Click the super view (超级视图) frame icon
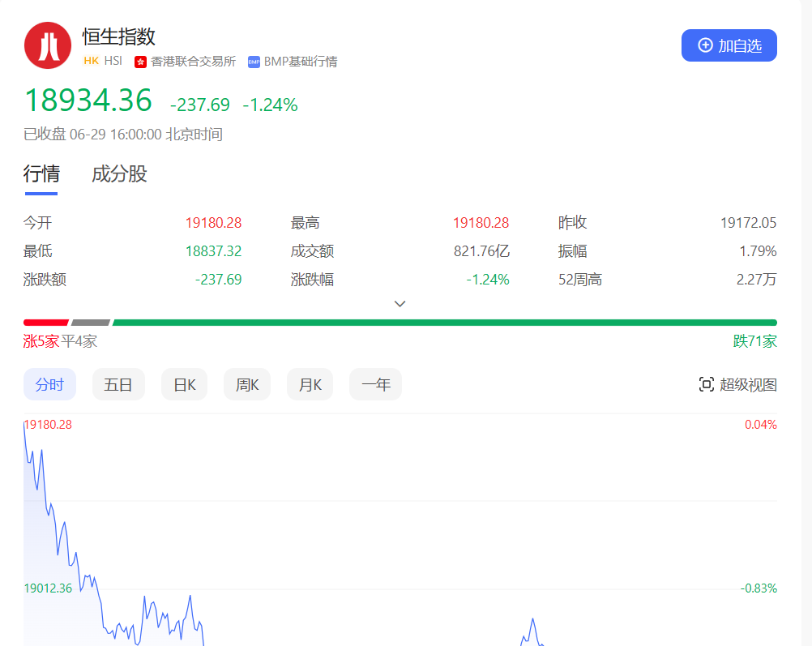This screenshot has width=812, height=646. 707,384
